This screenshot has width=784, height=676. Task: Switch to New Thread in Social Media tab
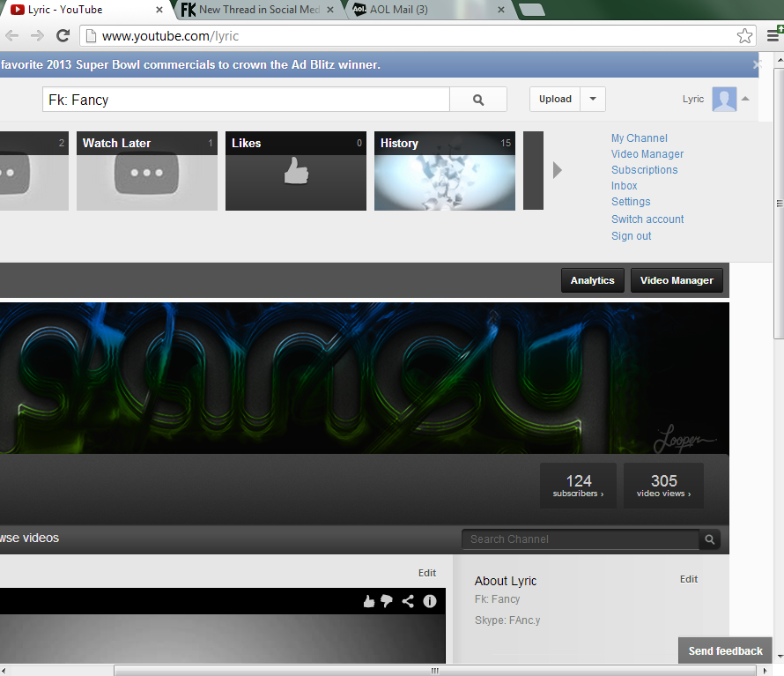coord(257,10)
